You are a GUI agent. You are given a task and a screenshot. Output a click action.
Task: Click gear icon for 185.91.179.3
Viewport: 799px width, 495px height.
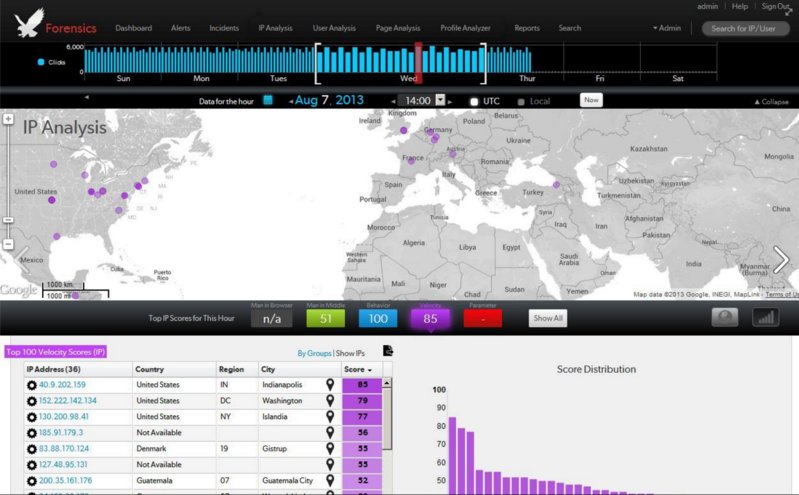32,433
